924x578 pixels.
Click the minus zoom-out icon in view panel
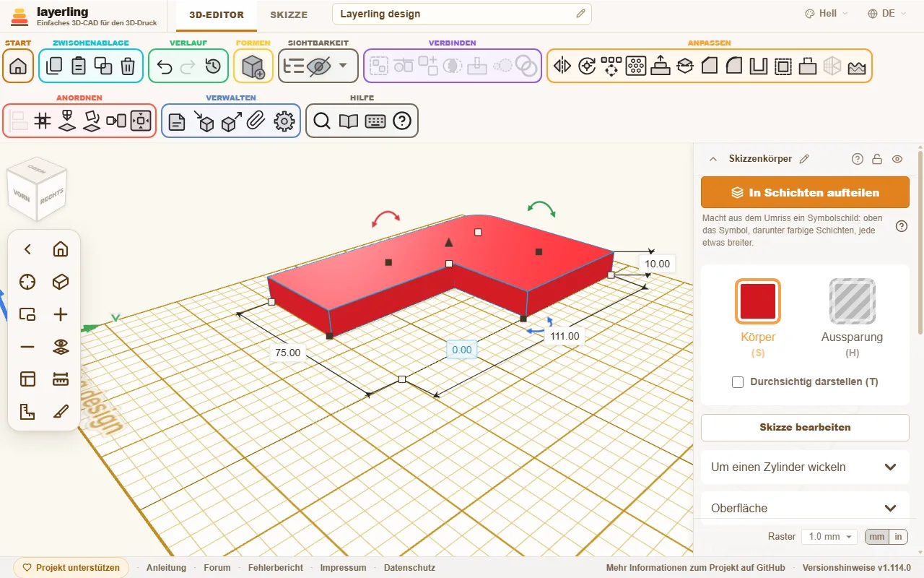point(27,347)
